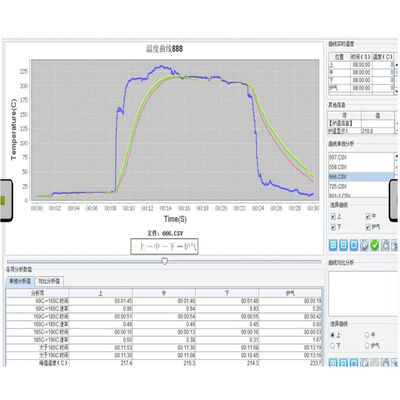Screen dimensions: 400x400
Task: Click the 上 row in the real-time temperature table
Action: (x=361, y=65)
